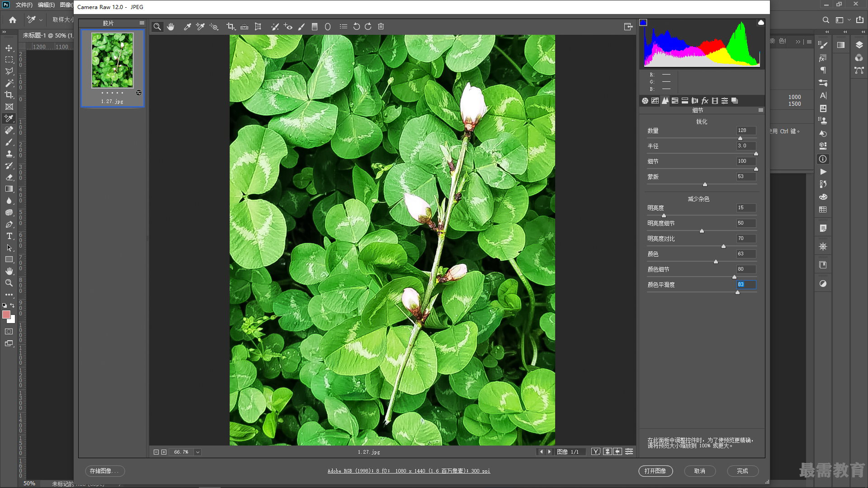The width and height of the screenshot is (868, 488).
Task: Select the Straighten tool
Action: tap(244, 27)
